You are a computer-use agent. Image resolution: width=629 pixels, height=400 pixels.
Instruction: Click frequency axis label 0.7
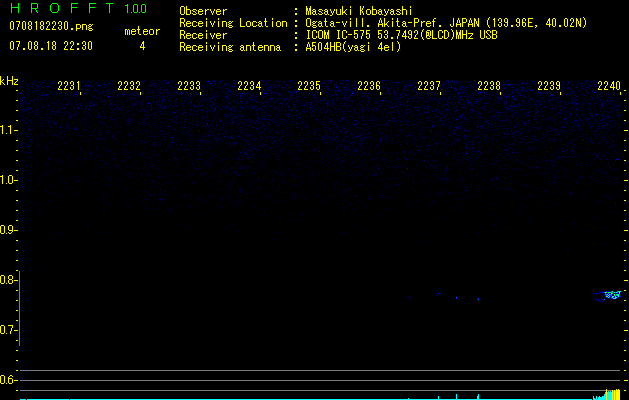click(x=9, y=330)
